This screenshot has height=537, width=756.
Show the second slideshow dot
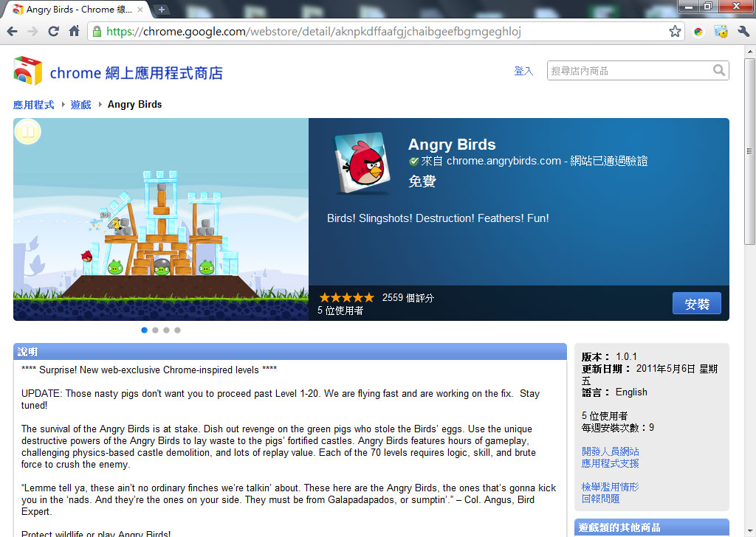pyautogui.click(x=155, y=330)
